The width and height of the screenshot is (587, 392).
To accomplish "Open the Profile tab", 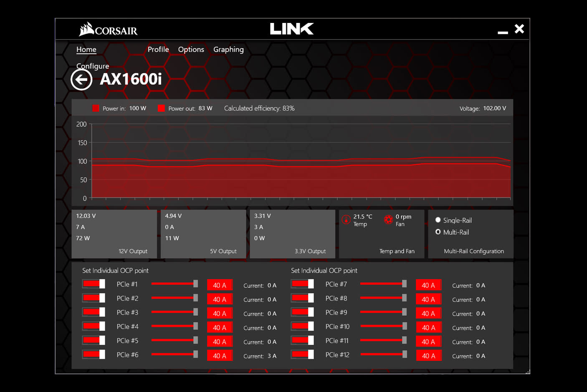I will [158, 49].
